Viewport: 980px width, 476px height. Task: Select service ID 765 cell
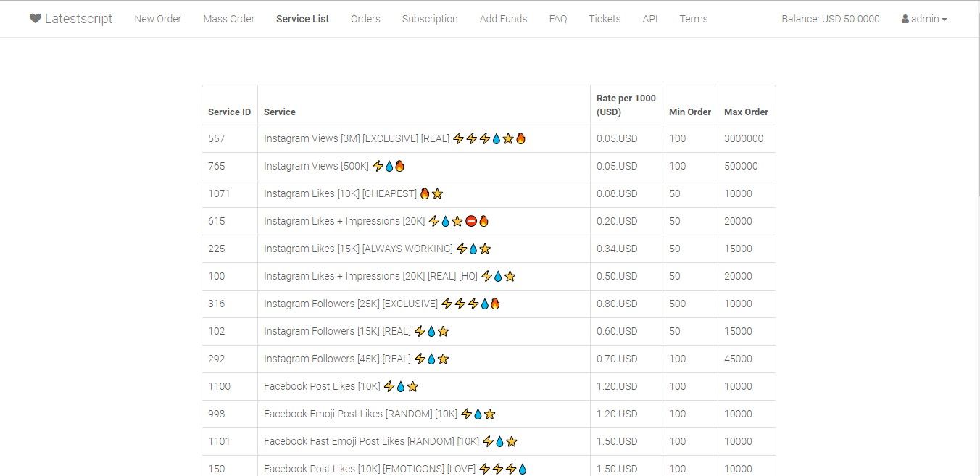pyautogui.click(x=230, y=166)
